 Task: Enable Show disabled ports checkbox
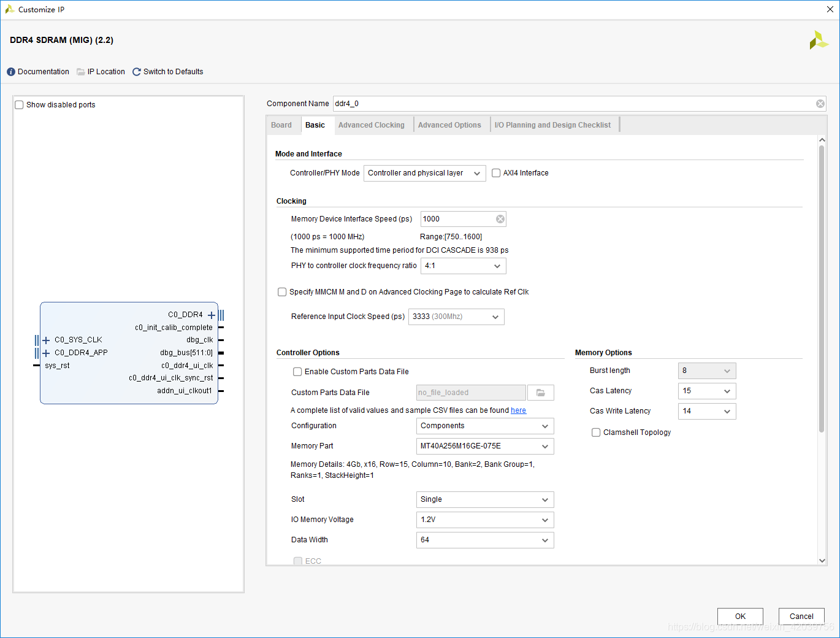pyautogui.click(x=19, y=105)
